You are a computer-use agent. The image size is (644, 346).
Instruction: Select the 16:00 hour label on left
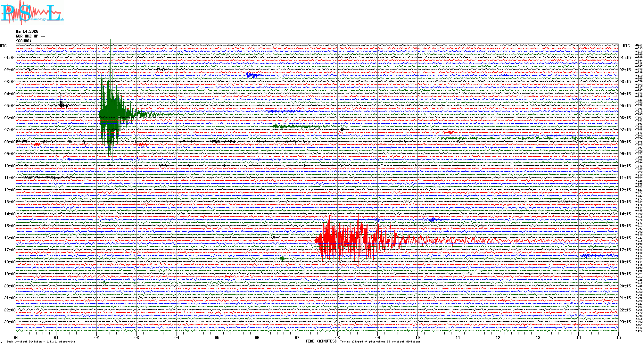10,238
